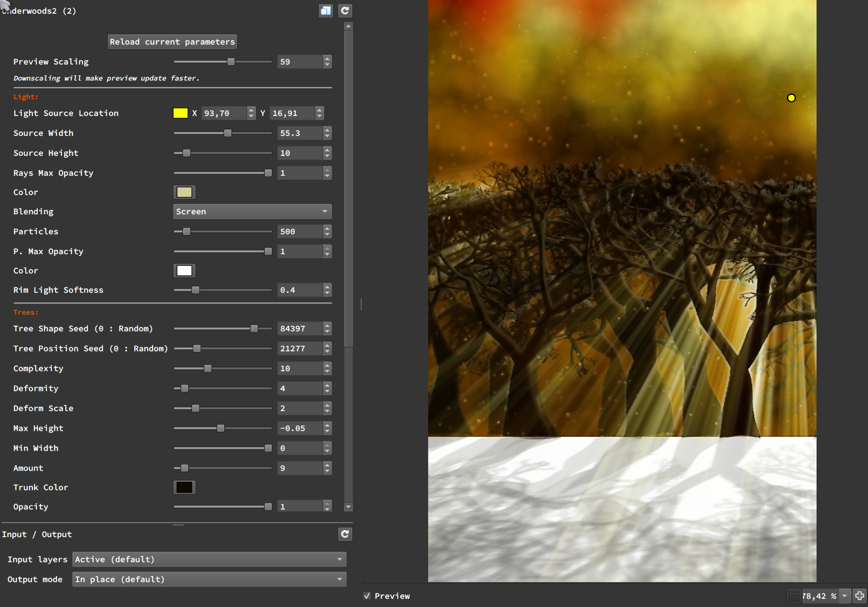Click the Tree Shape Seed value field

[299, 329]
